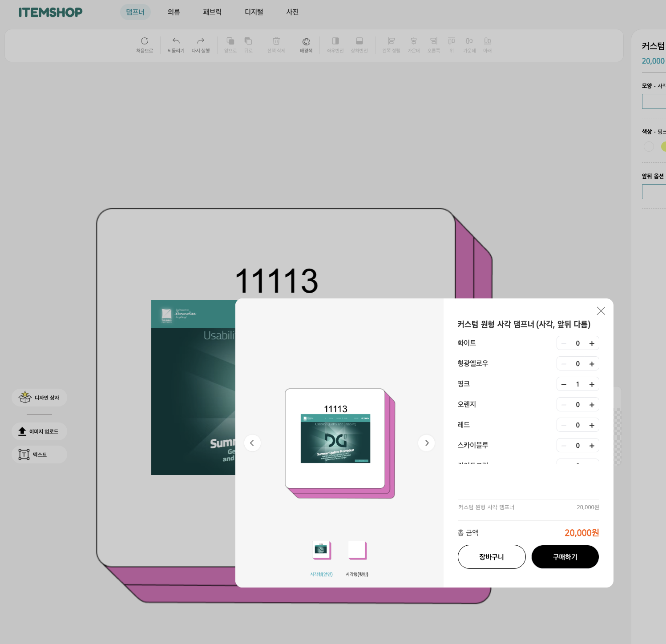Image resolution: width=666 pixels, height=644 pixels.
Task: Open the 배경색 palette tool
Action: click(x=306, y=42)
